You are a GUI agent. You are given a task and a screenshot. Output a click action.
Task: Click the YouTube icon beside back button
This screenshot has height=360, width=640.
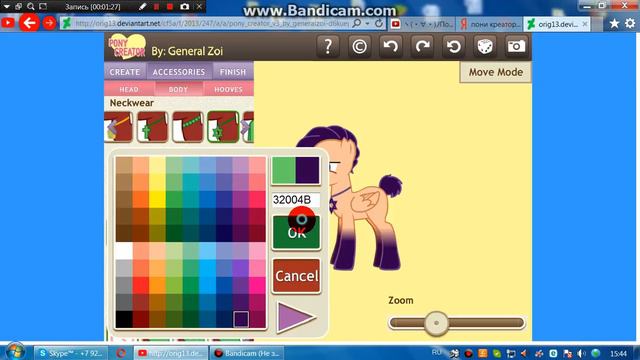pos(8,23)
